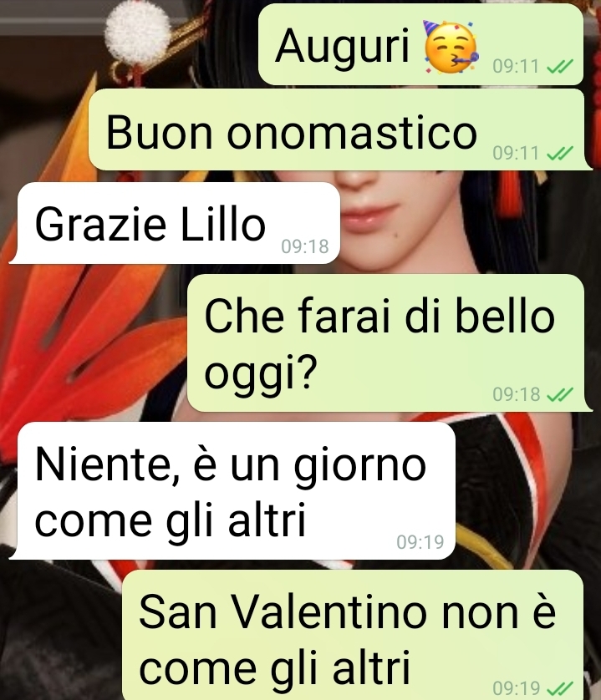Select the 'Che farai di bello oggi?' message

pyautogui.click(x=389, y=342)
